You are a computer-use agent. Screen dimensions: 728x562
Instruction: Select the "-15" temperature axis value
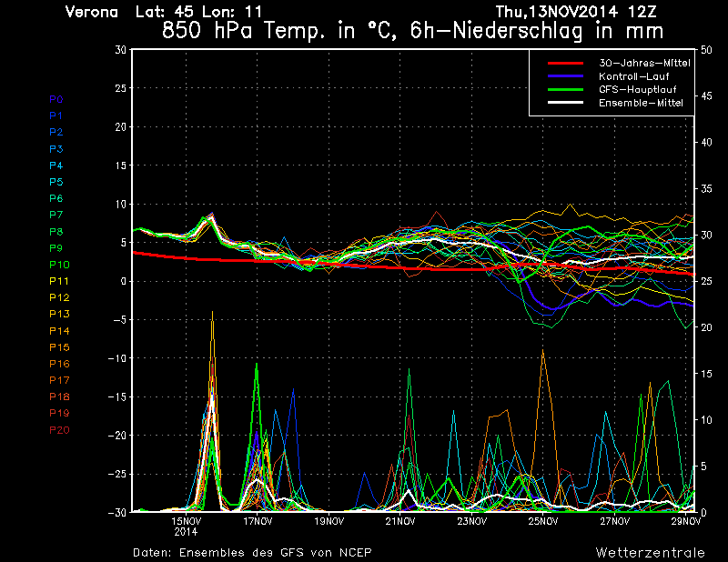[x=117, y=397]
